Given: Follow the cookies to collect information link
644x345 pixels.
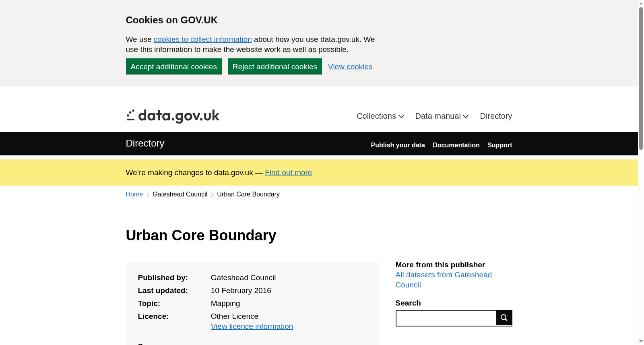Looking at the screenshot, I should [203, 39].
